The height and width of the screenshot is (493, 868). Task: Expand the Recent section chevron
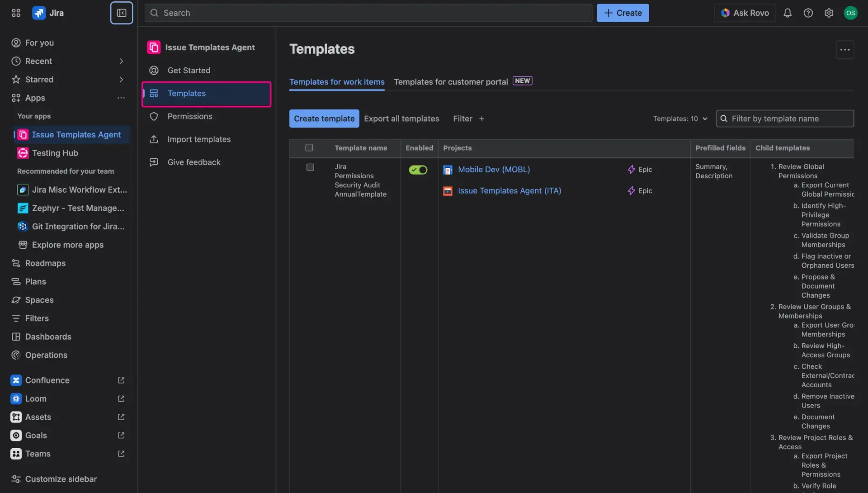pos(121,61)
